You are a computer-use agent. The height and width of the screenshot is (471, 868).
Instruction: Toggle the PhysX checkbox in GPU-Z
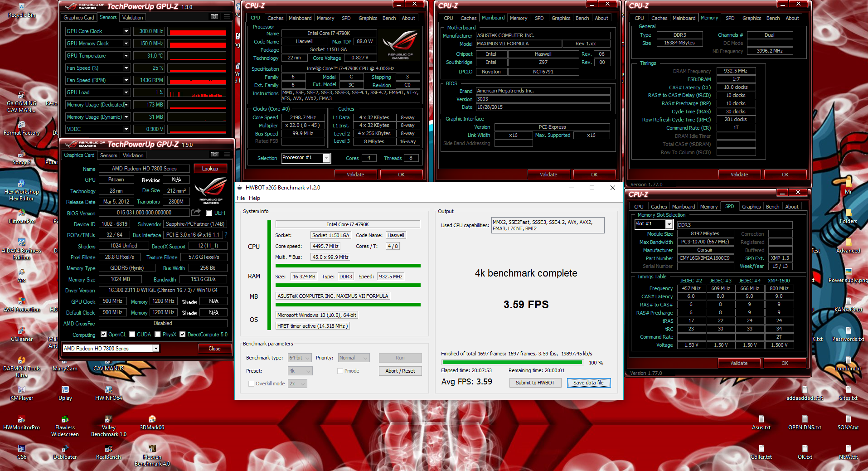pos(158,335)
